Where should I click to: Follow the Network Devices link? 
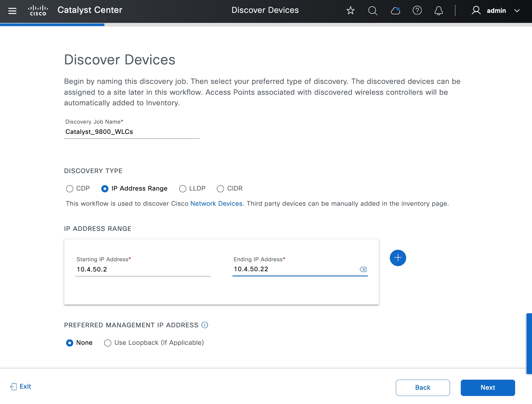pyautogui.click(x=216, y=204)
